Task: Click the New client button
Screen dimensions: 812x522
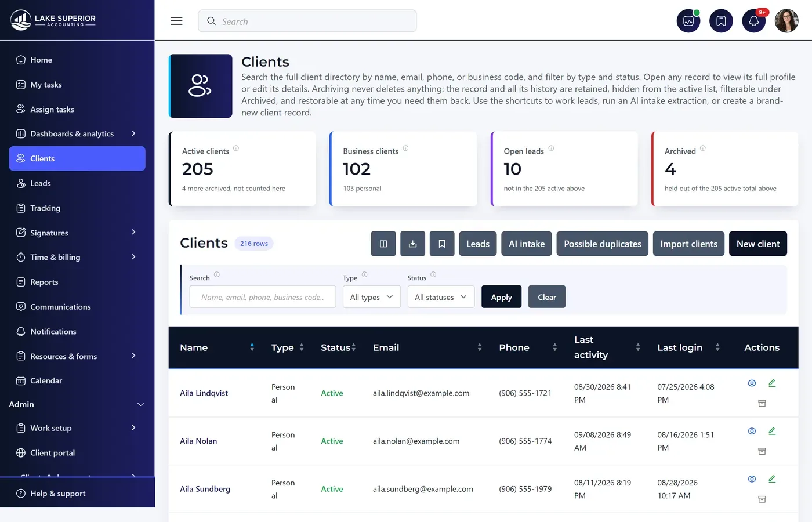Action: click(x=758, y=244)
